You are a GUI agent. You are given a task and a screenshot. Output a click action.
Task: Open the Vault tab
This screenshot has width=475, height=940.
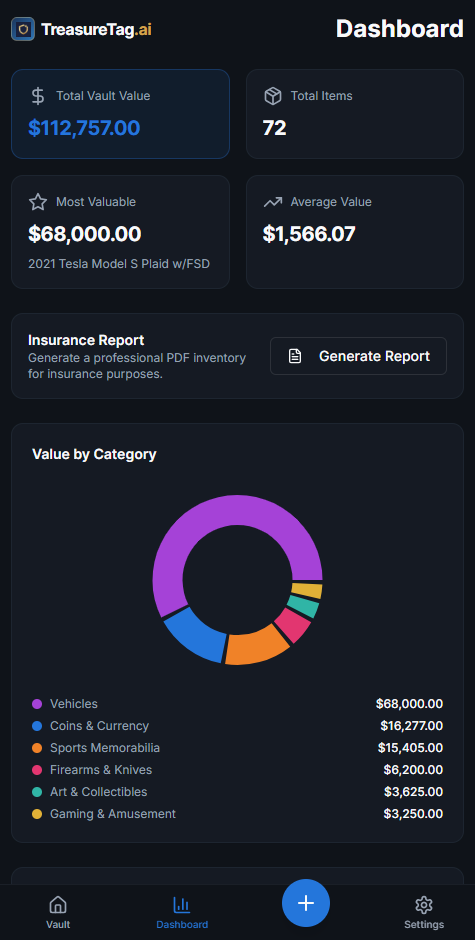[x=58, y=912]
